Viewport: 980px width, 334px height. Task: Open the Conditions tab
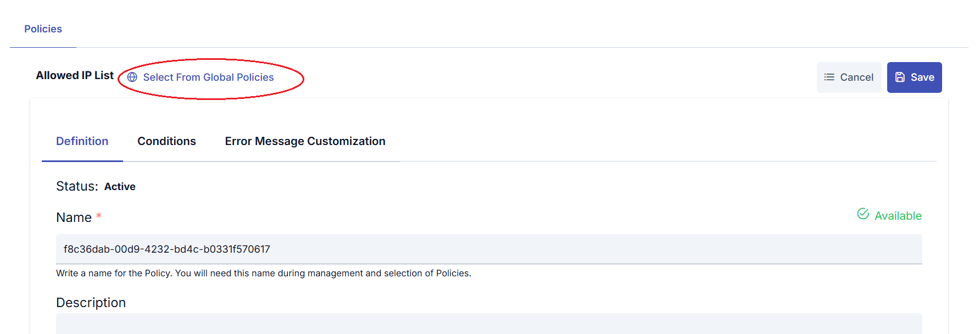pyautogui.click(x=166, y=141)
